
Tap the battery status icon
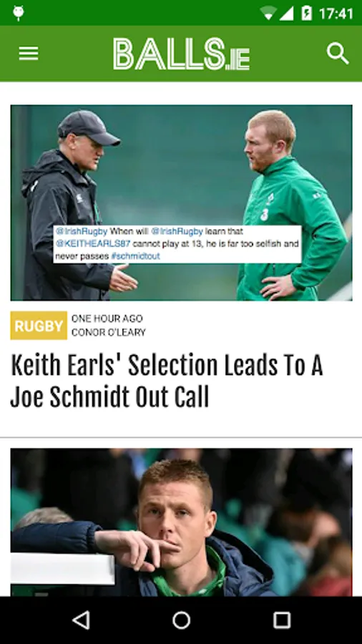coord(307,13)
